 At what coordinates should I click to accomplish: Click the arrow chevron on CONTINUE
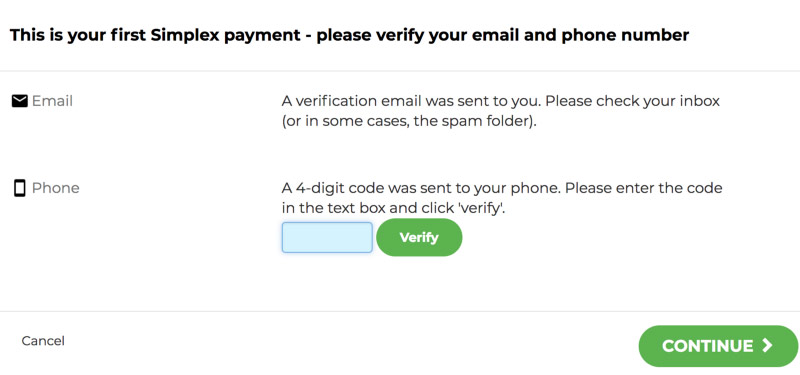[767, 345]
